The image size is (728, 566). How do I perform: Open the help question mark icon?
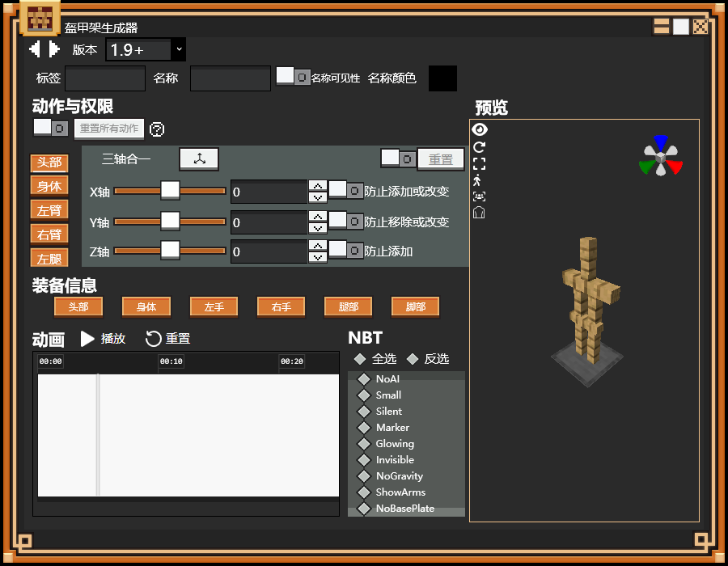(x=157, y=129)
